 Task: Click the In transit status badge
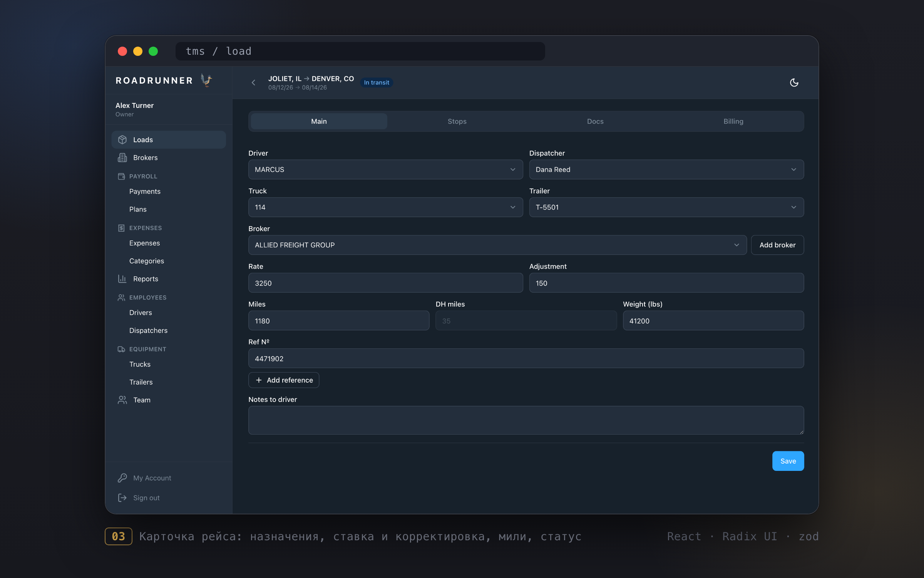(376, 82)
